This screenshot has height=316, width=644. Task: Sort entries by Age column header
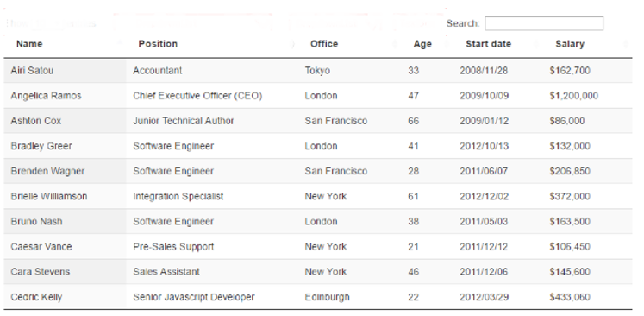422,44
